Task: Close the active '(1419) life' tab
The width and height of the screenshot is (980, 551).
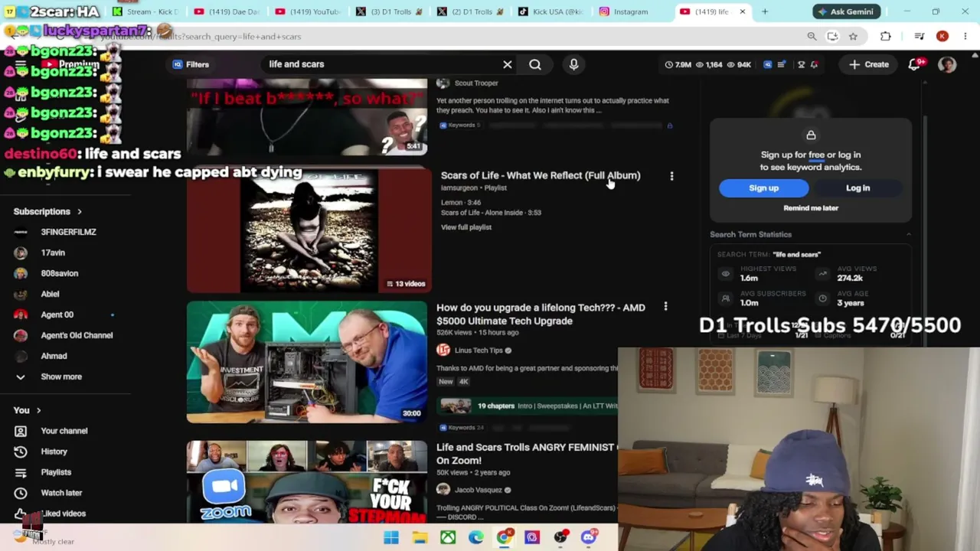Action: point(742,11)
